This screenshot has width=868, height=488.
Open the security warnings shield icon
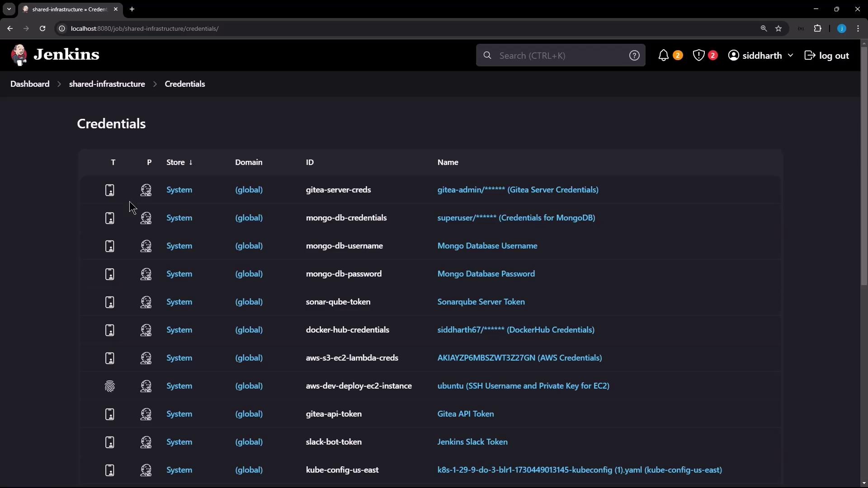pos(699,56)
